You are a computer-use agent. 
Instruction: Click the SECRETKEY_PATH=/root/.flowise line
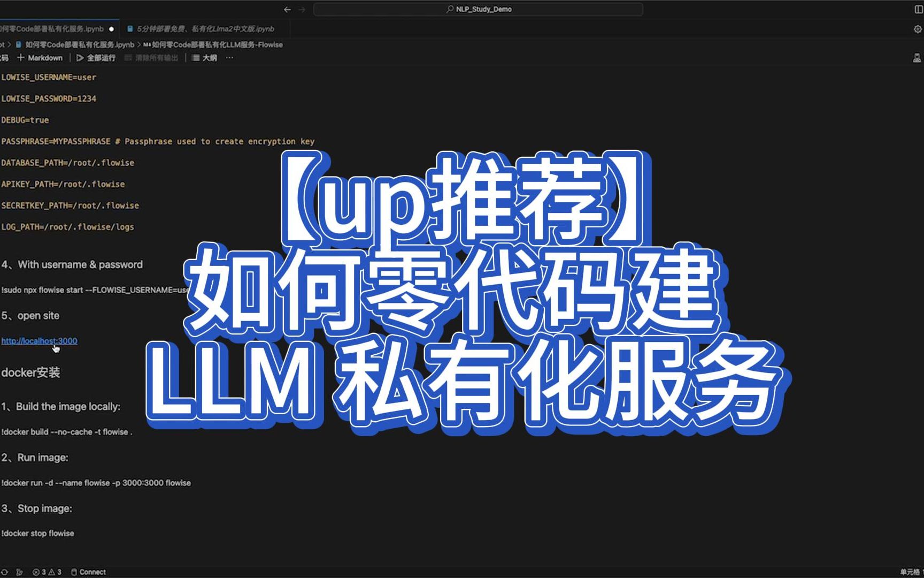[x=70, y=206]
